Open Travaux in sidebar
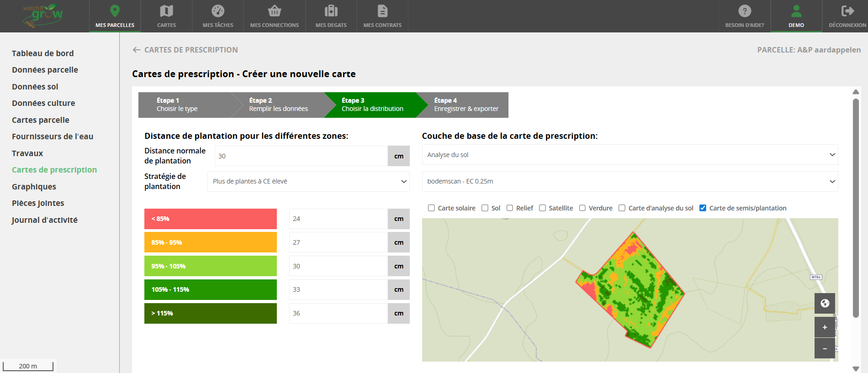The width and height of the screenshot is (868, 373). pyautogui.click(x=27, y=153)
